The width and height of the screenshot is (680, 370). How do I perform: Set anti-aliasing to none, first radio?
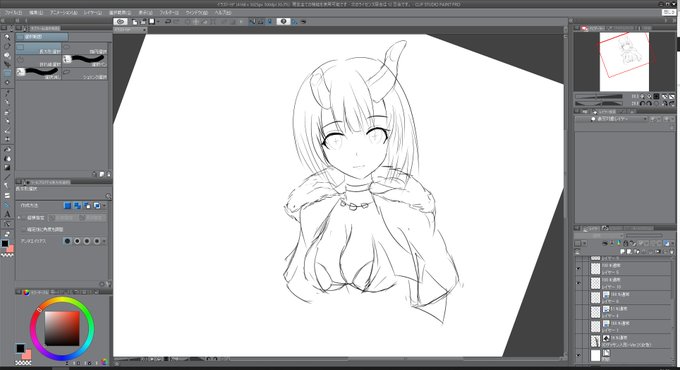coord(67,241)
